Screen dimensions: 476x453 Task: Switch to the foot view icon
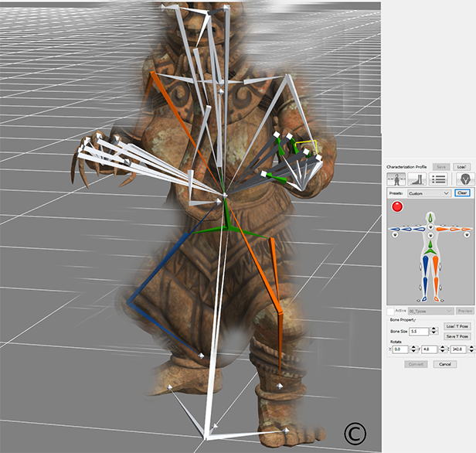point(416,179)
